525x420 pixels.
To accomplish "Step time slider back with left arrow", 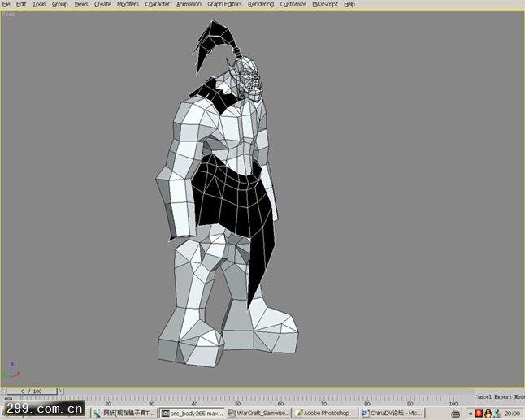I will point(2,391).
